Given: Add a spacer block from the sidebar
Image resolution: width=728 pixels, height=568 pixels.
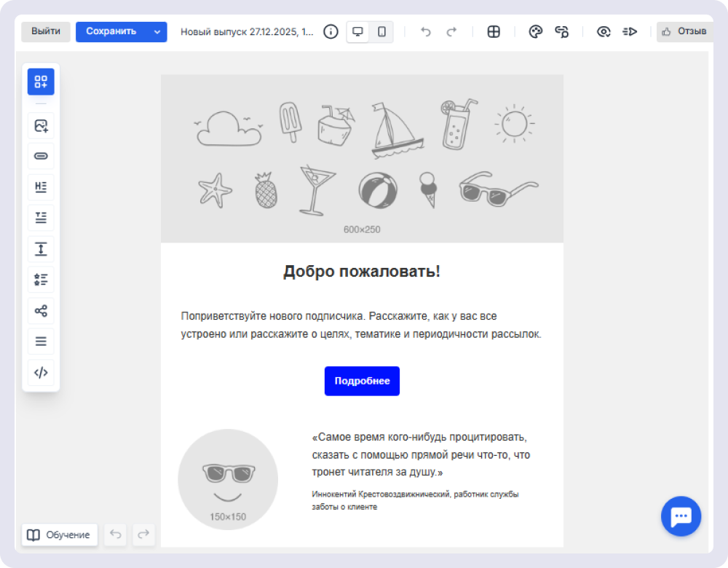Looking at the screenshot, I should 41,249.
